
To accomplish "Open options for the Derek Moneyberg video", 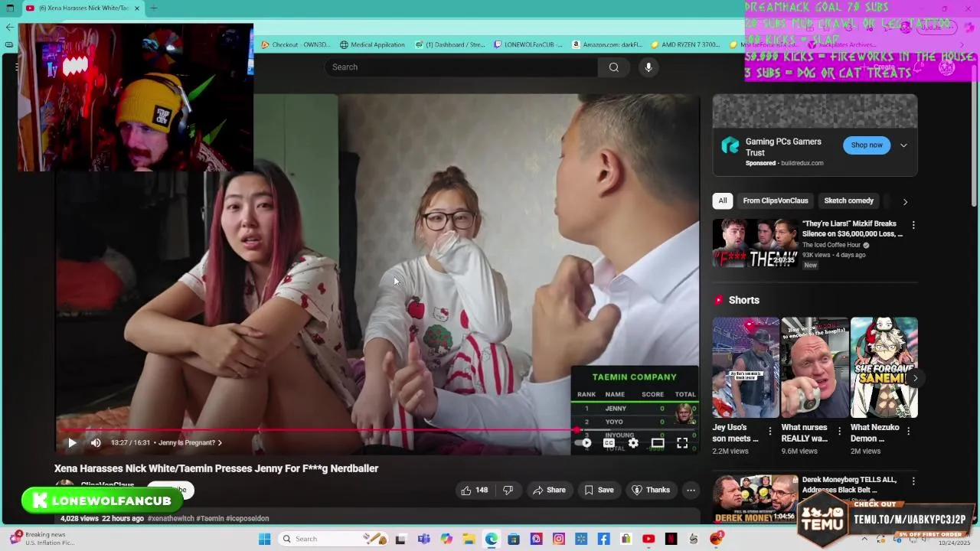I will click(913, 481).
